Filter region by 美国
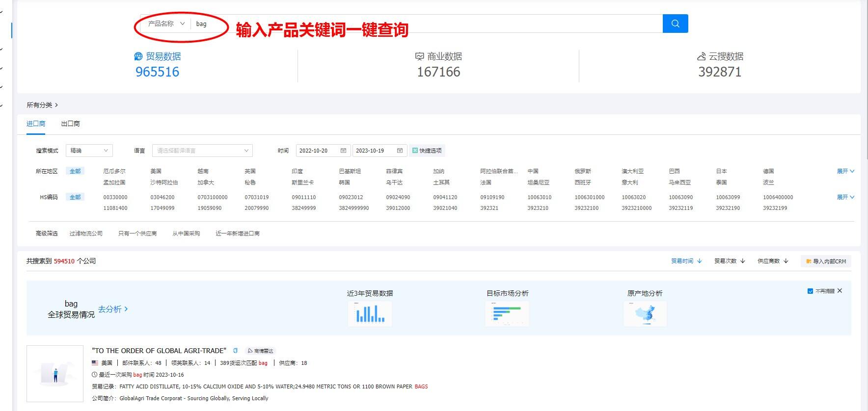The width and height of the screenshot is (868, 411). click(x=156, y=171)
